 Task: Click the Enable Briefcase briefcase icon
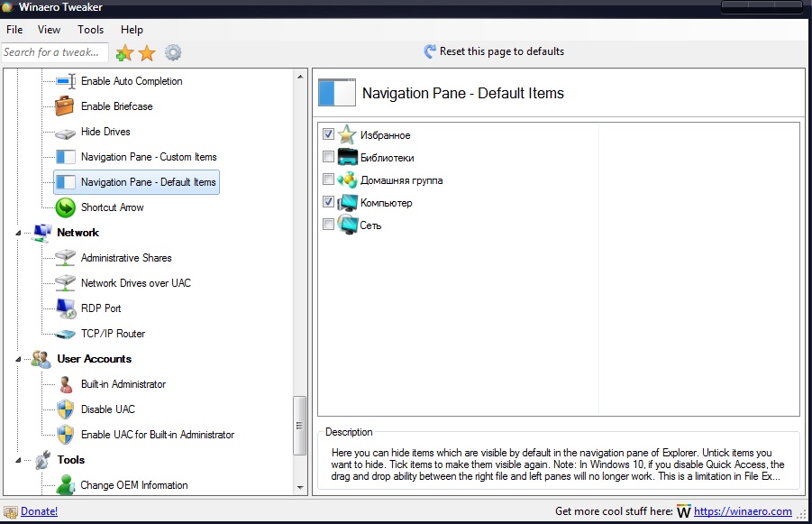tap(65, 106)
